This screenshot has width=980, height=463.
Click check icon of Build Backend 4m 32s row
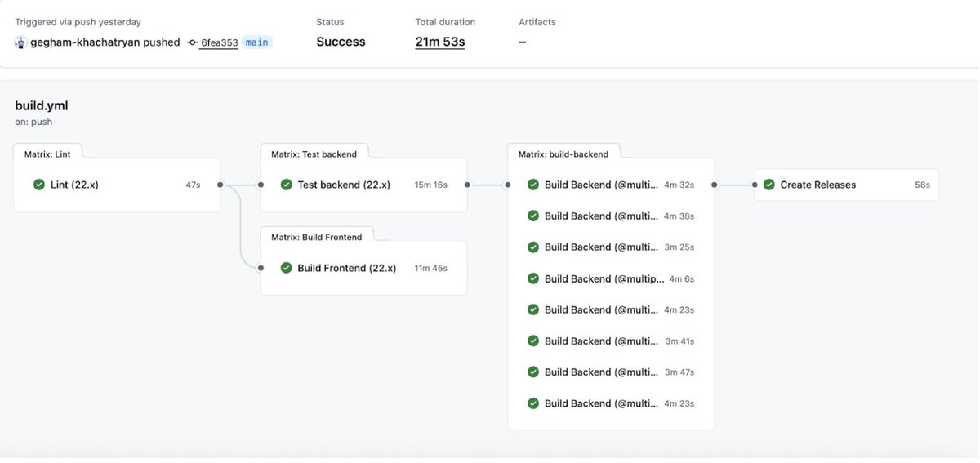coord(533,185)
